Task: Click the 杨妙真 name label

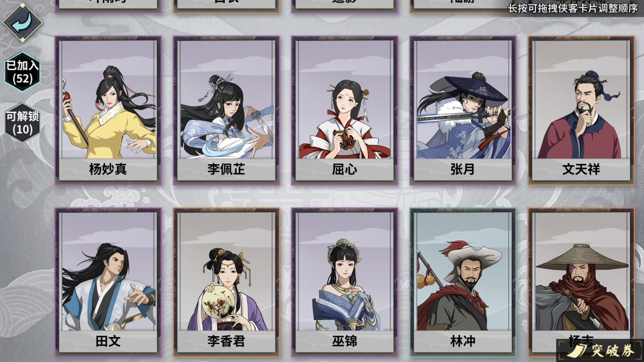Action: [108, 169]
